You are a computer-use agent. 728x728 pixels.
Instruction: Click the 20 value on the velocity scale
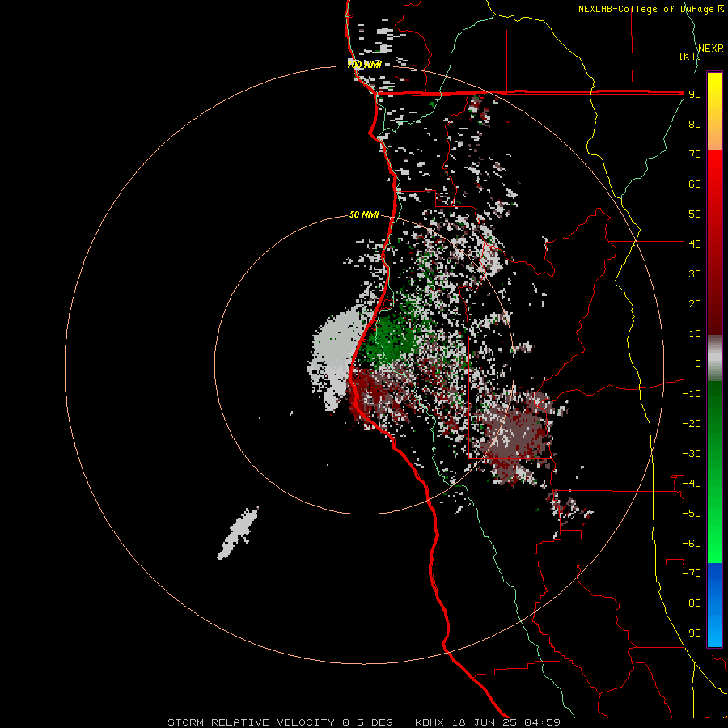[x=695, y=303]
